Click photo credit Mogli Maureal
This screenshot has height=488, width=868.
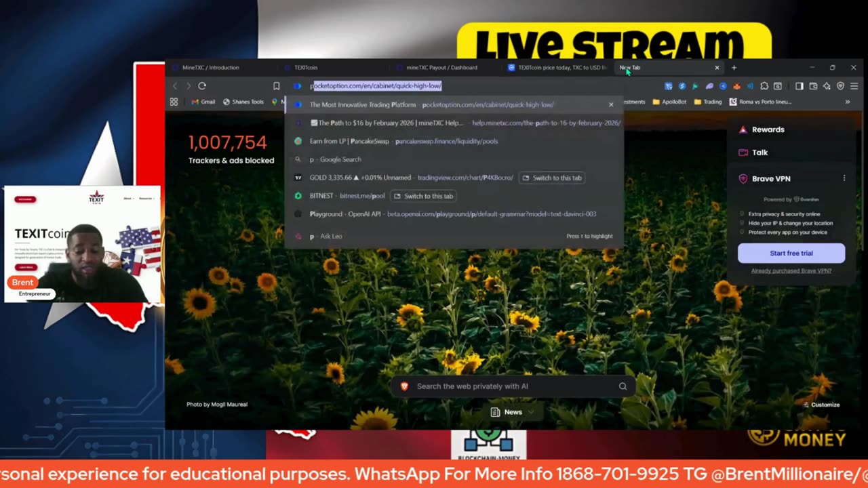coord(217,405)
